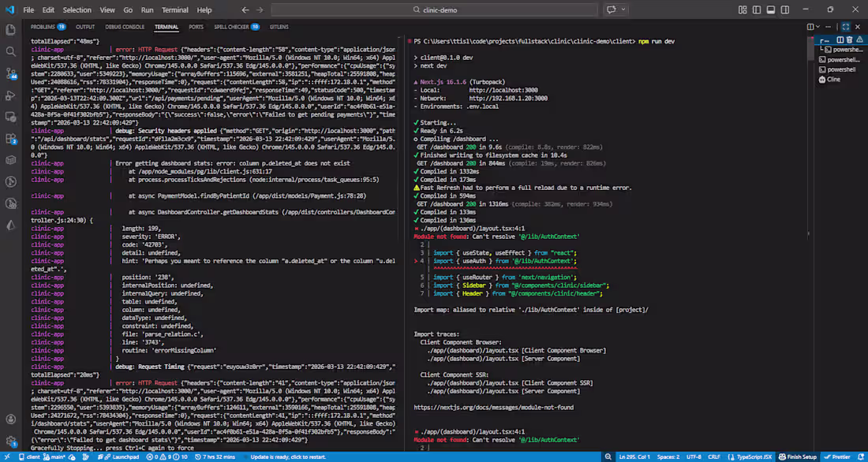Click the client status bar item
Image resolution: width=868 pixels, height=462 pixels.
pos(29,457)
